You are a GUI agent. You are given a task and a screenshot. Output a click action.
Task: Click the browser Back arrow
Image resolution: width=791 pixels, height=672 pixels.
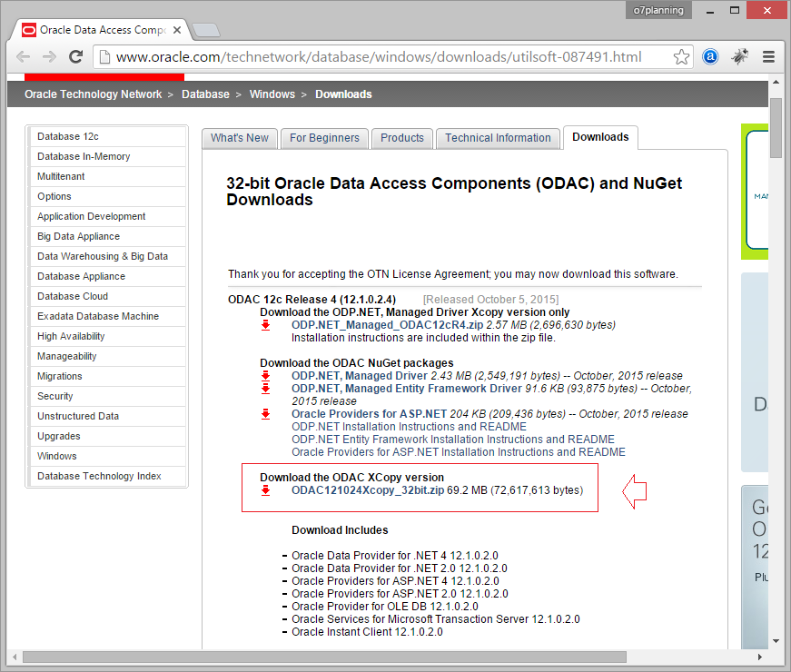click(x=24, y=57)
